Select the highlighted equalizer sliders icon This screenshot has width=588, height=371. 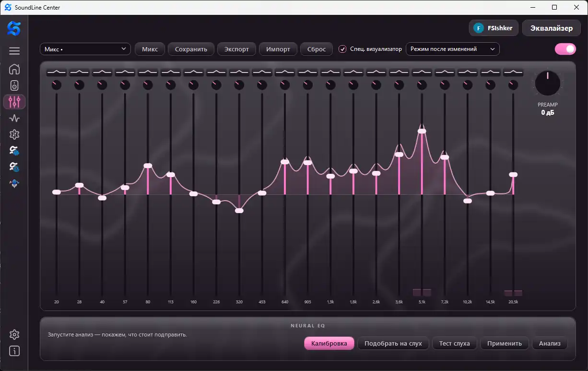click(14, 102)
